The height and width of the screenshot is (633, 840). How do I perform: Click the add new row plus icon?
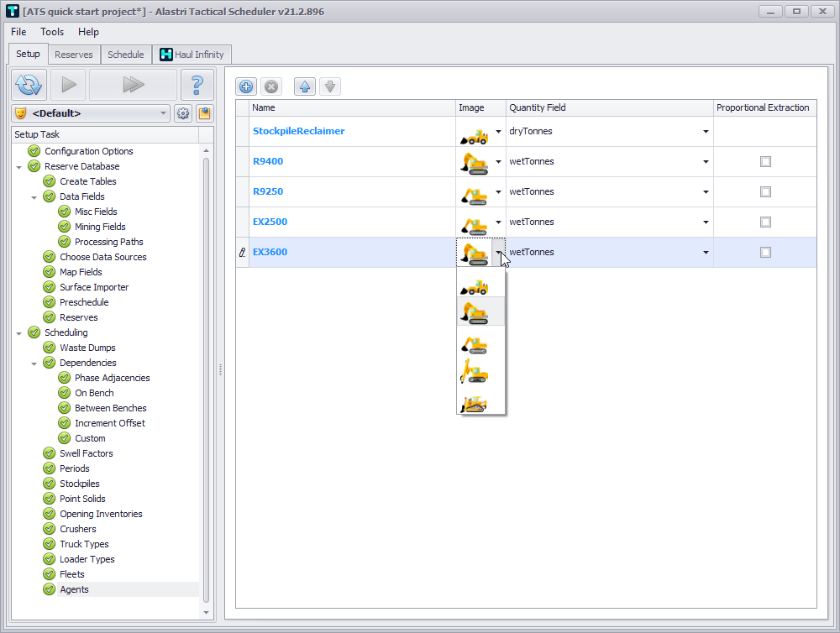pyautogui.click(x=246, y=86)
